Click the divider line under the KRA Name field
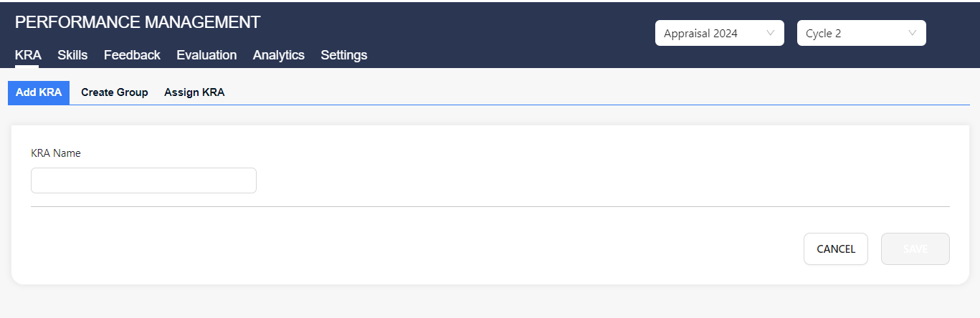 [490, 206]
